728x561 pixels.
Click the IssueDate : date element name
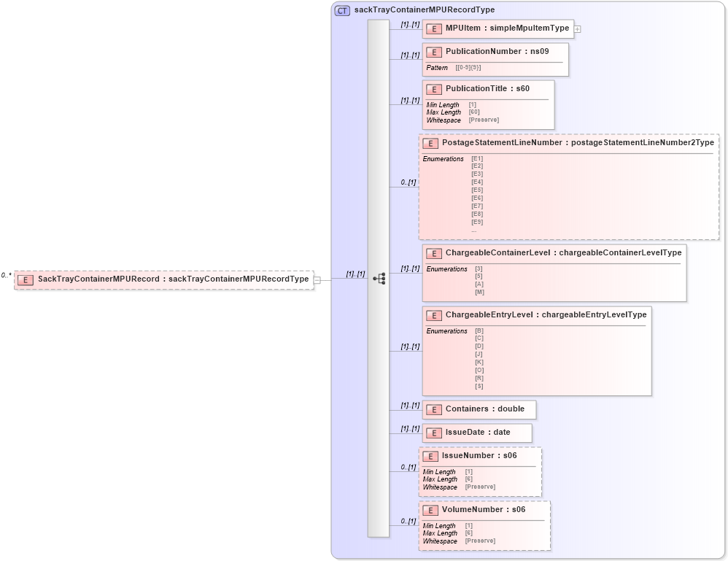[x=478, y=433]
